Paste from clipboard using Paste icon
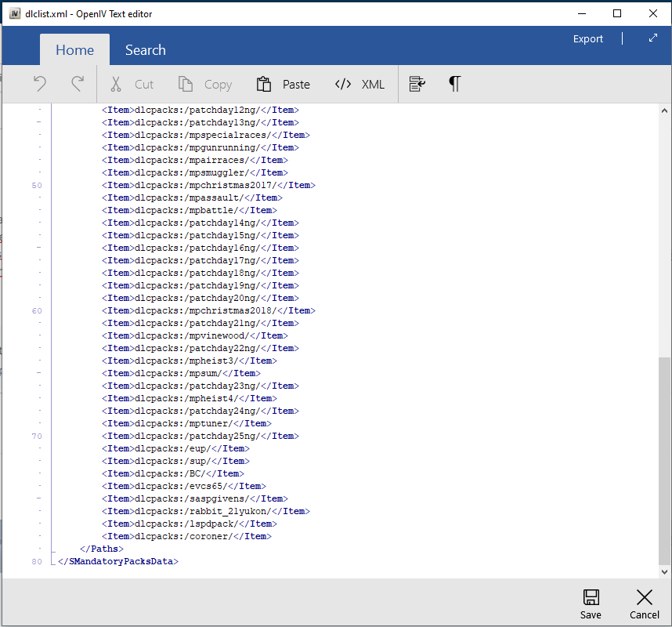The height and width of the screenshot is (627, 672). (x=283, y=84)
